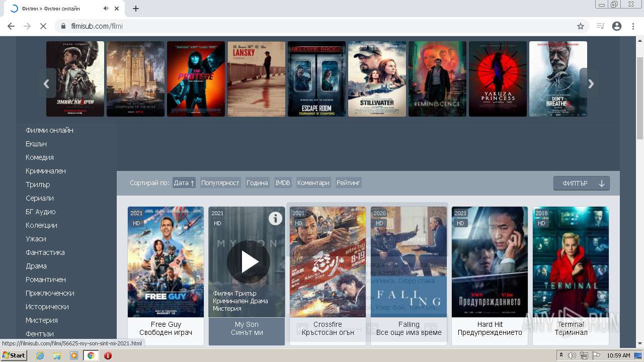Open the Фентъзи category
This screenshot has height=362, width=644.
pyautogui.click(x=40, y=334)
